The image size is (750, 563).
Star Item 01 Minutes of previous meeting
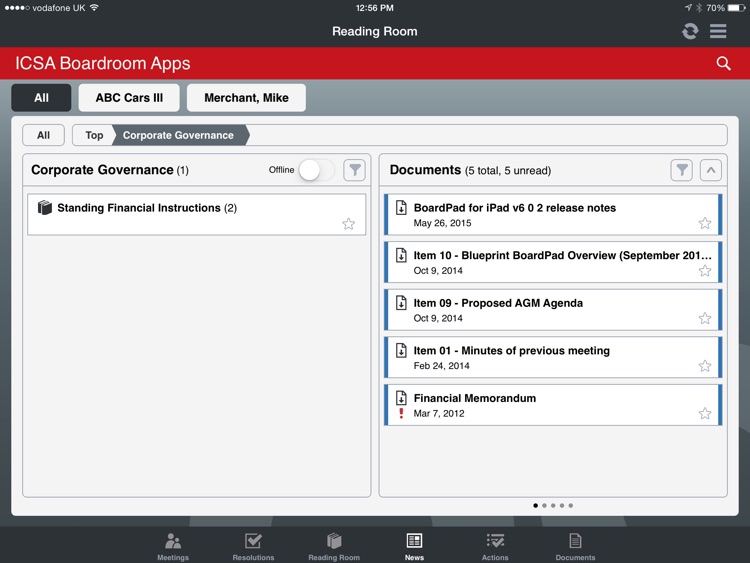pyautogui.click(x=705, y=366)
